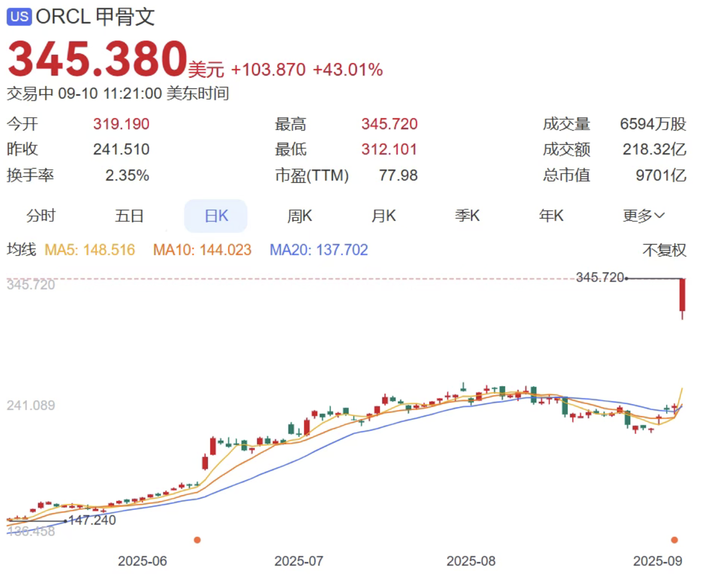This screenshot has height=588, width=704.
Task: Click the 最低 value 312.101
Action: pyautogui.click(x=389, y=149)
